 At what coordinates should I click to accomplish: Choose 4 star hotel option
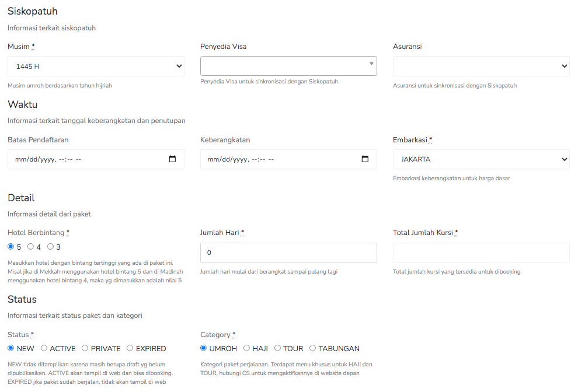31,247
